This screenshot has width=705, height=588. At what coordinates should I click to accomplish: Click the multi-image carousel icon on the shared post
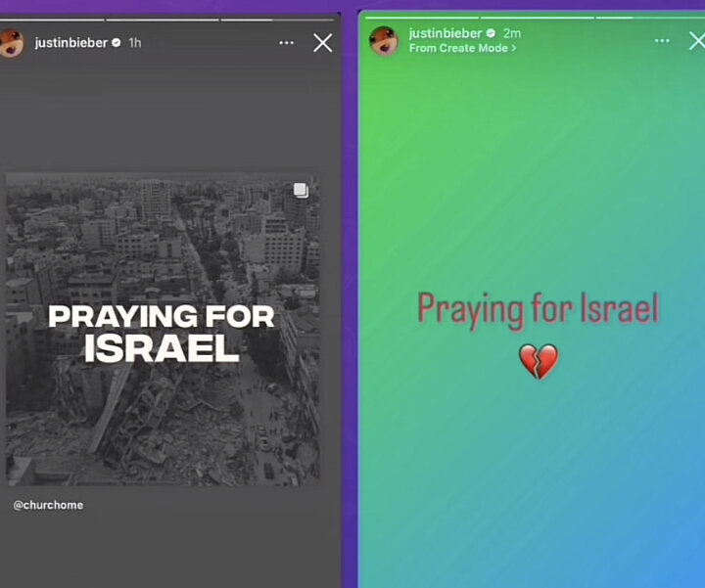302,191
